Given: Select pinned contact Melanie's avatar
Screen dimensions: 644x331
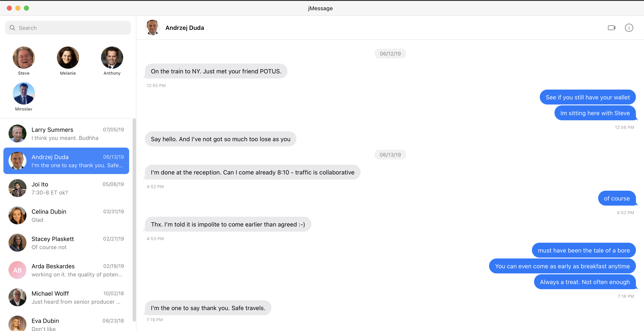Looking at the screenshot, I should click(x=68, y=58).
